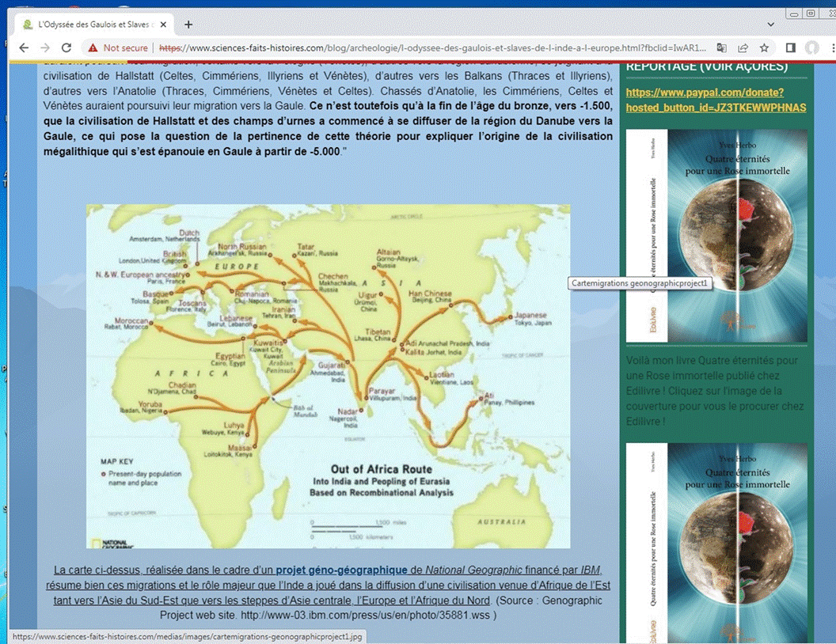
Task: Click the Not secure warning icon
Action: pyautogui.click(x=93, y=48)
